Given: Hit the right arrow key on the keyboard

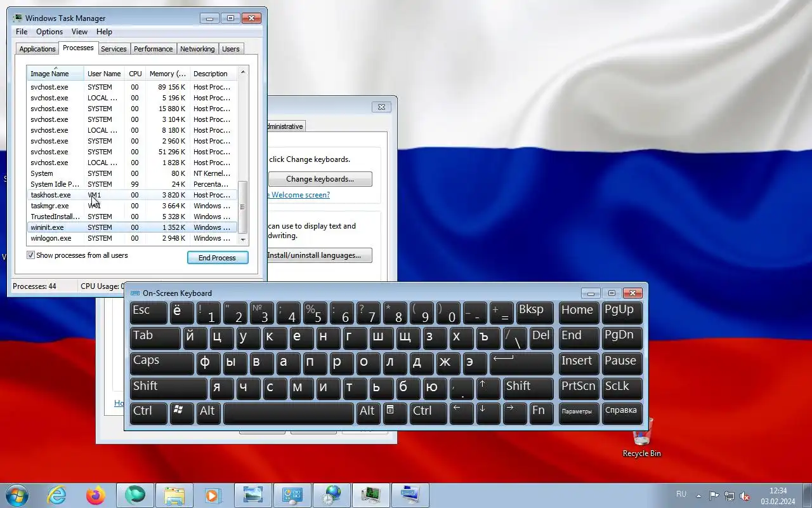Looking at the screenshot, I should [x=514, y=413].
